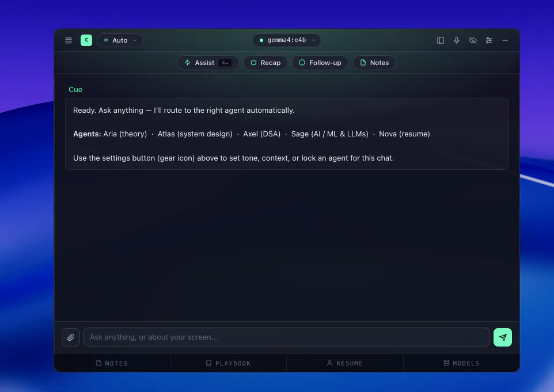Click the document icon on toolbar Notes
The height and width of the screenshot is (392, 554).
click(363, 63)
